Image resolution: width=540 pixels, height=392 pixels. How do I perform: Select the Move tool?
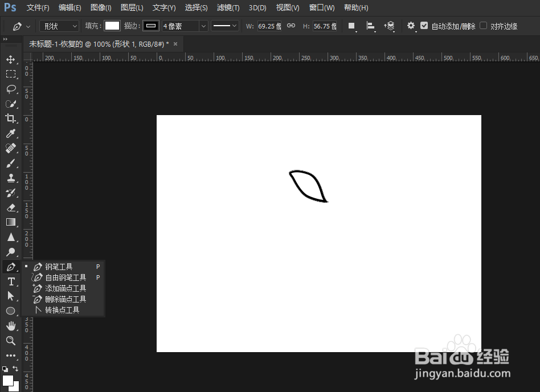tap(11, 59)
